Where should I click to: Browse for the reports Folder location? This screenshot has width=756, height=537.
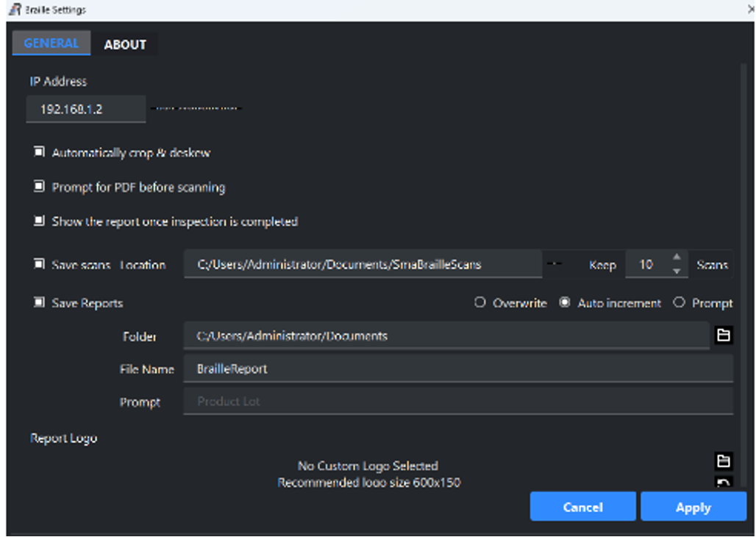724,335
